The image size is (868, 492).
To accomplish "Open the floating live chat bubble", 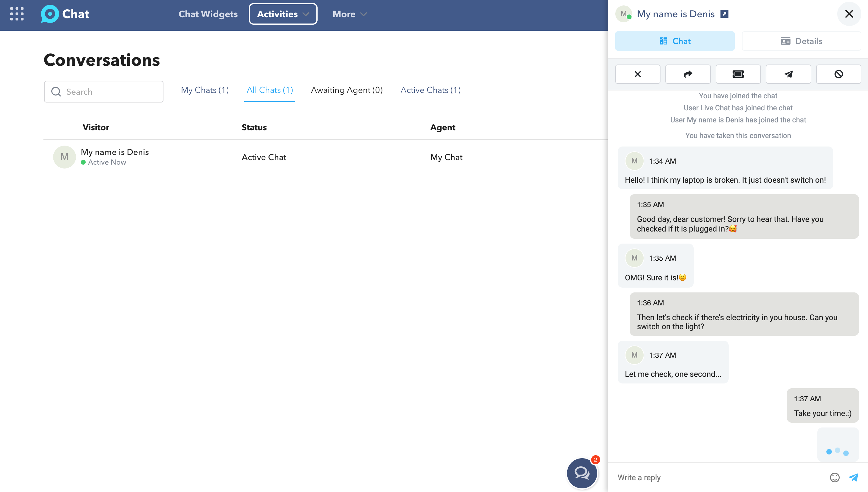I will pyautogui.click(x=582, y=473).
